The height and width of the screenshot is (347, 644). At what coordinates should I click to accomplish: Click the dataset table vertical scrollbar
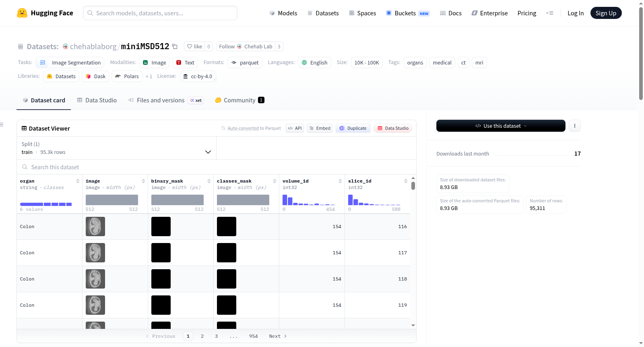[x=413, y=186]
